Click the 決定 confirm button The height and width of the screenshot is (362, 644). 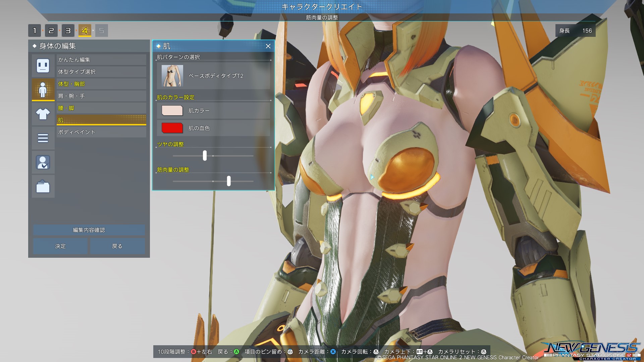[x=60, y=246]
